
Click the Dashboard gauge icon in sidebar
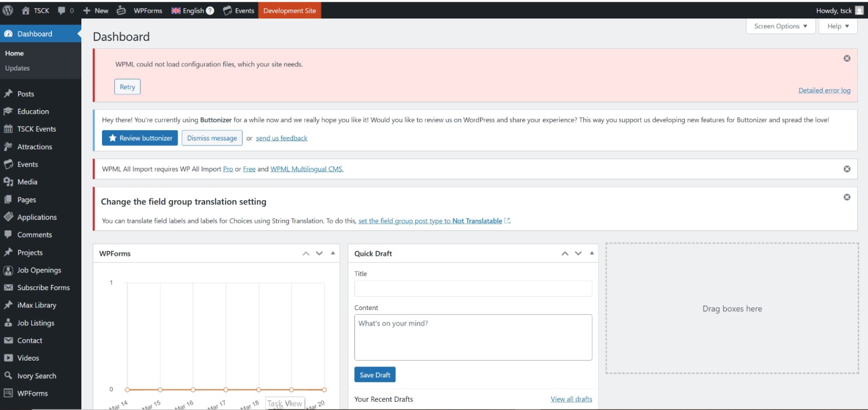(x=8, y=34)
